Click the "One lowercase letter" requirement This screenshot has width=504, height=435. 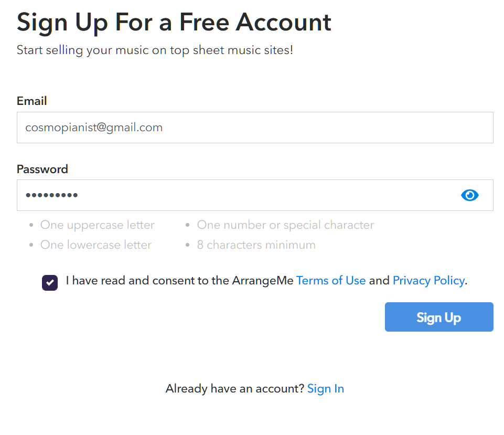[x=96, y=245]
